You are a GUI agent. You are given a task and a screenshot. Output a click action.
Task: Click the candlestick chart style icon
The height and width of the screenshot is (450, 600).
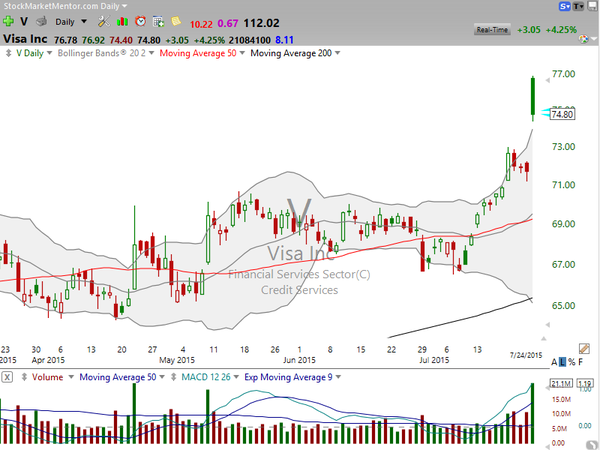coord(122,21)
